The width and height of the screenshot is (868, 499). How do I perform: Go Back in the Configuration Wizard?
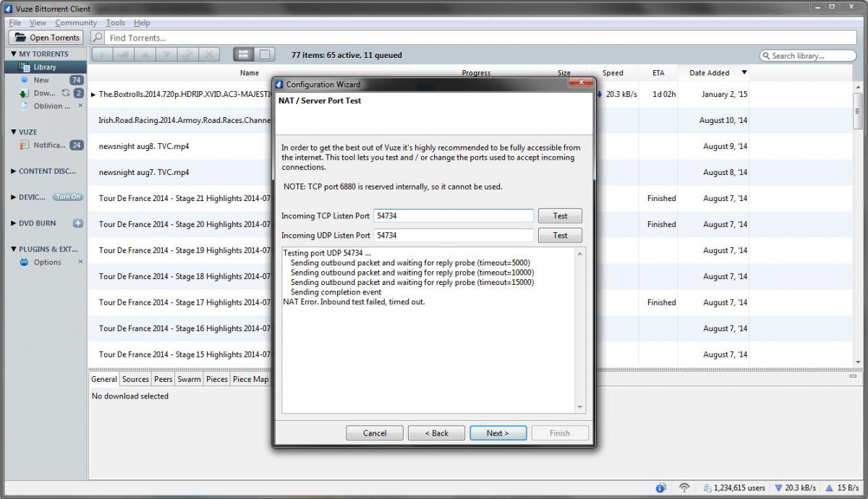tap(436, 433)
